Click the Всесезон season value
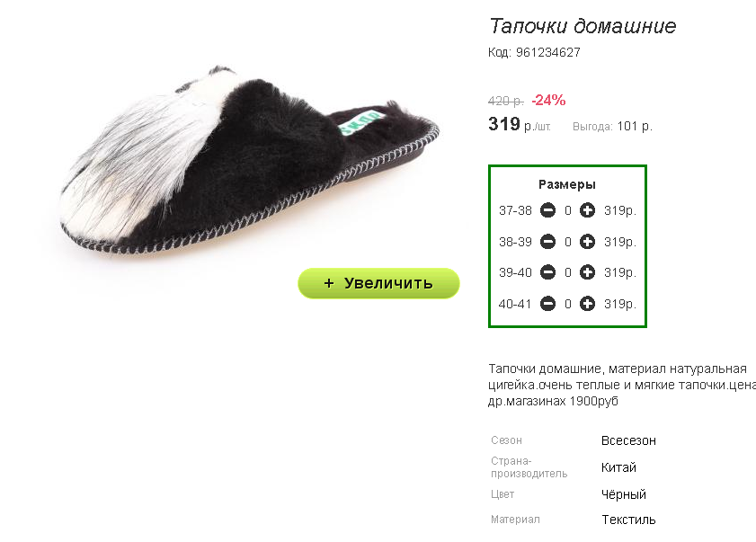Viewport: 756px width, 542px height. point(628,440)
